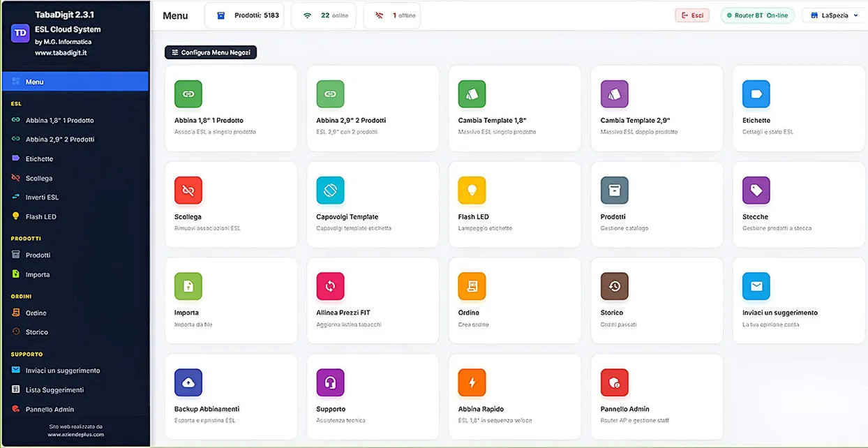This screenshot has height=448, width=868.
Task: Click the "Gestione prodotti a stecca" text
Action: click(x=777, y=228)
